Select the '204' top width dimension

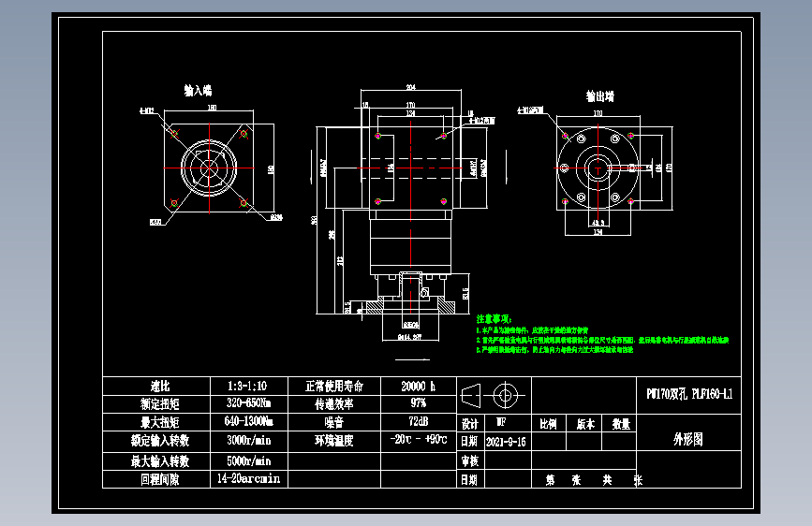pyautogui.click(x=410, y=87)
